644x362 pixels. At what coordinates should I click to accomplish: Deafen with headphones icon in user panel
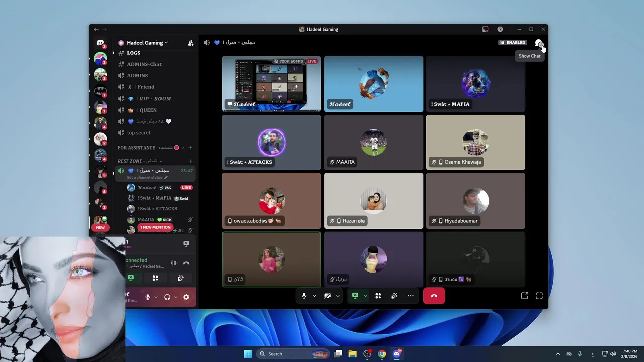pyautogui.click(x=167, y=297)
